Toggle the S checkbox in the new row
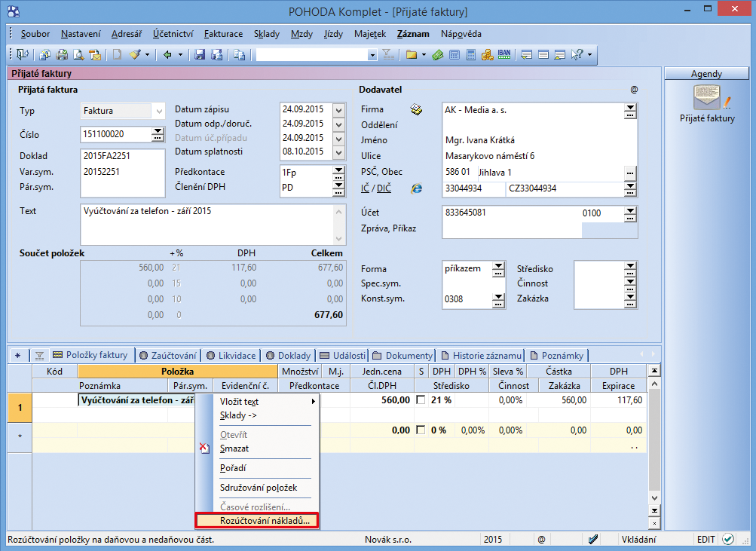756x551 pixels. coord(421,430)
